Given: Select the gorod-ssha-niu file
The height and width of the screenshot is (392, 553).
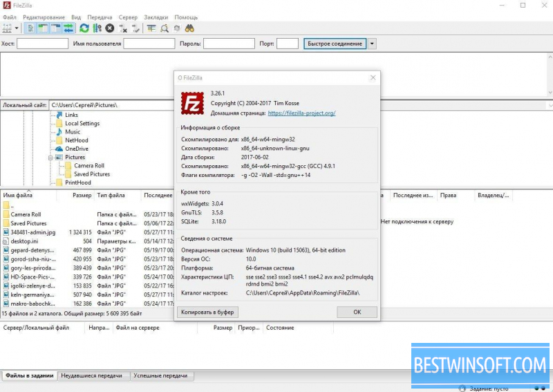Looking at the screenshot, I should [x=32, y=259].
